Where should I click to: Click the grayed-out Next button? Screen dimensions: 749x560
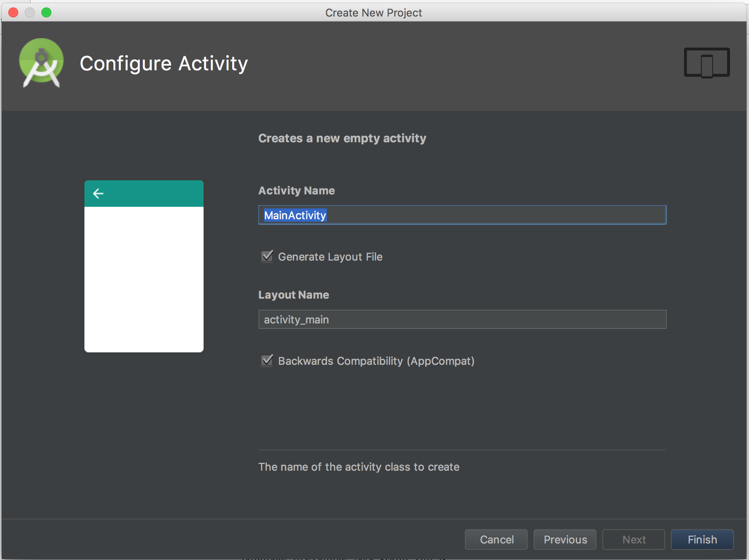coord(634,539)
